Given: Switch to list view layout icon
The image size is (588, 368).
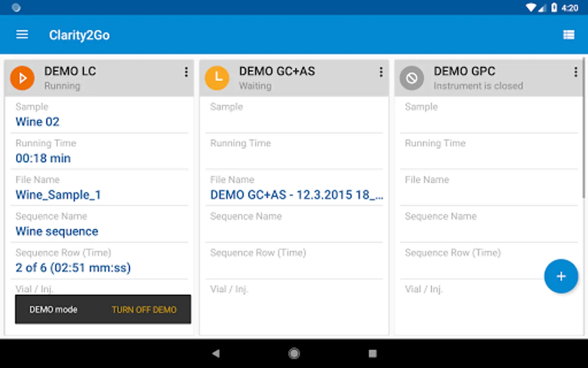Looking at the screenshot, I should coord(569,35).
